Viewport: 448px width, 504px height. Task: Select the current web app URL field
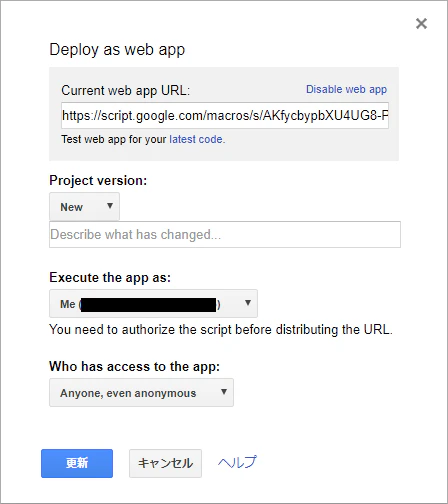point(225,115)
